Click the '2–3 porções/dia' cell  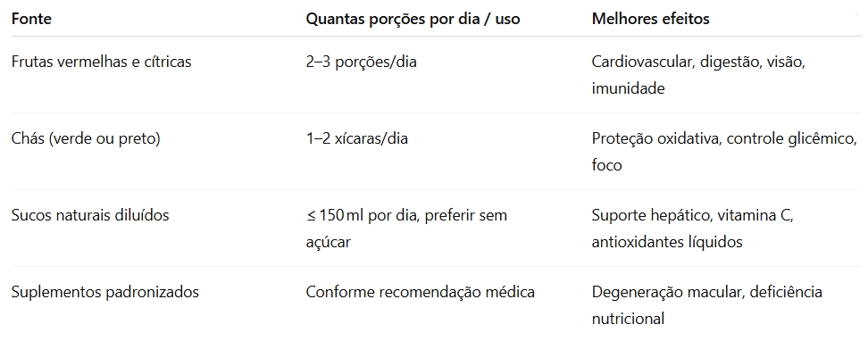point(362,62)
